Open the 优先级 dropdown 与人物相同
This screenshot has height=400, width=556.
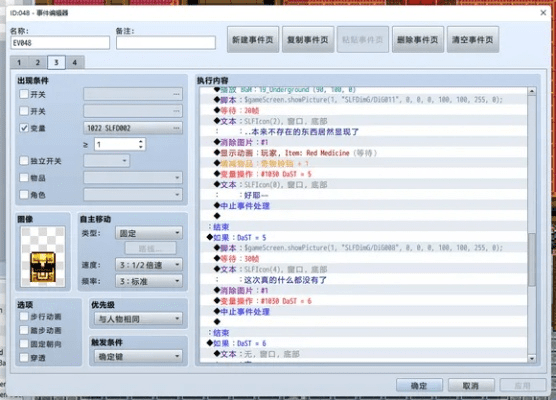click(139, 319)
